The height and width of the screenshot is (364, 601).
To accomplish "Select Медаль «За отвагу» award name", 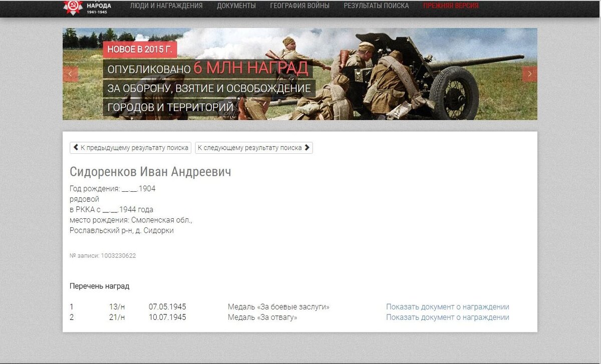I will coord(262,317).
